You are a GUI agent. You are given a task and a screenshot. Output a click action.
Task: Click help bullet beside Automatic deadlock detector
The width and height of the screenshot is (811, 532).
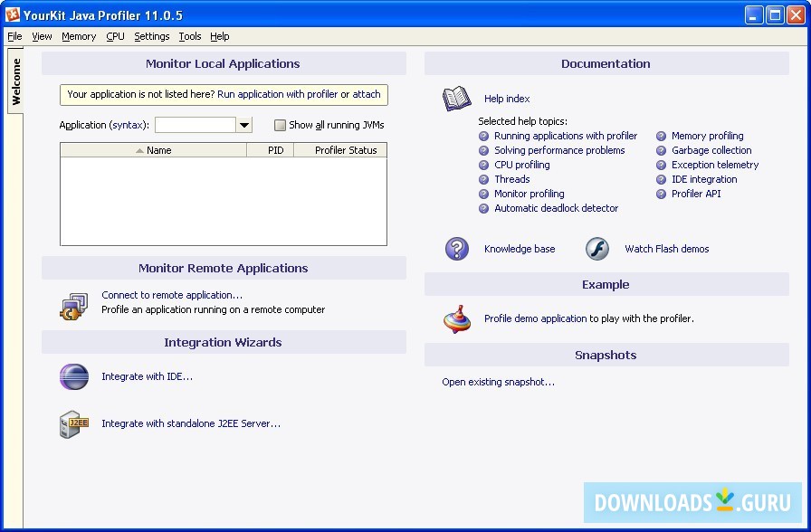[483, 208]
